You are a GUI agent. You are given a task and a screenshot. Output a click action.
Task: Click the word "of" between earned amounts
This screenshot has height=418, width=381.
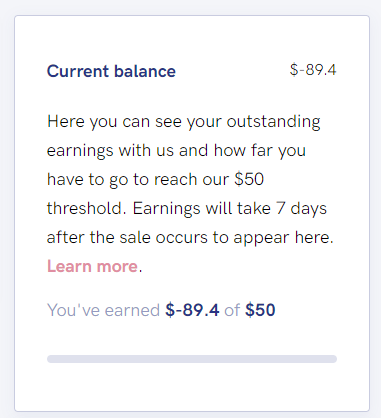(x=232, y=310)
